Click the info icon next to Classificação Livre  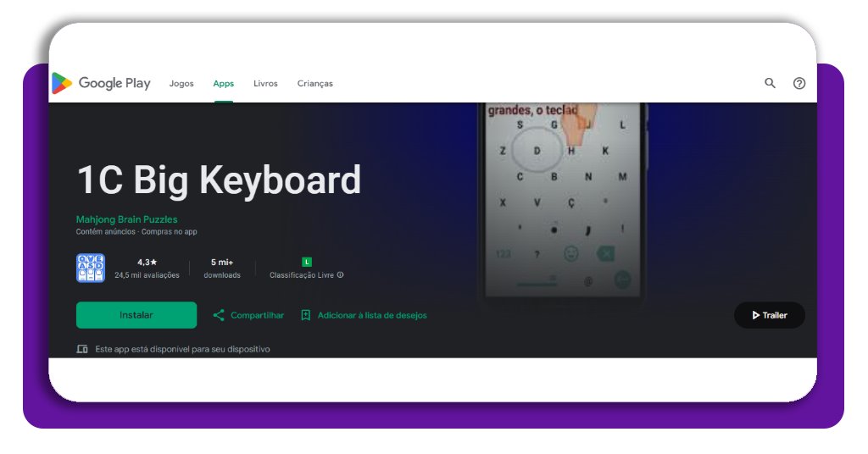(x=341, y=274)
